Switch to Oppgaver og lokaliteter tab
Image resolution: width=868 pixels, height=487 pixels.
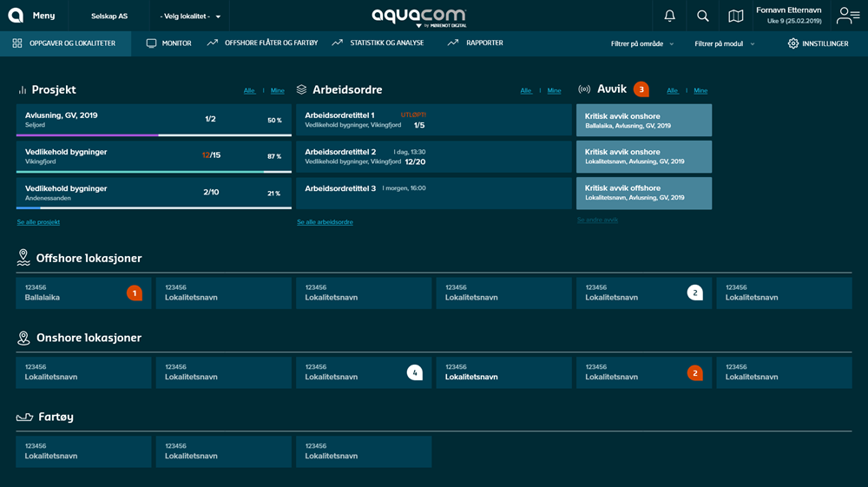coord(65,43)
